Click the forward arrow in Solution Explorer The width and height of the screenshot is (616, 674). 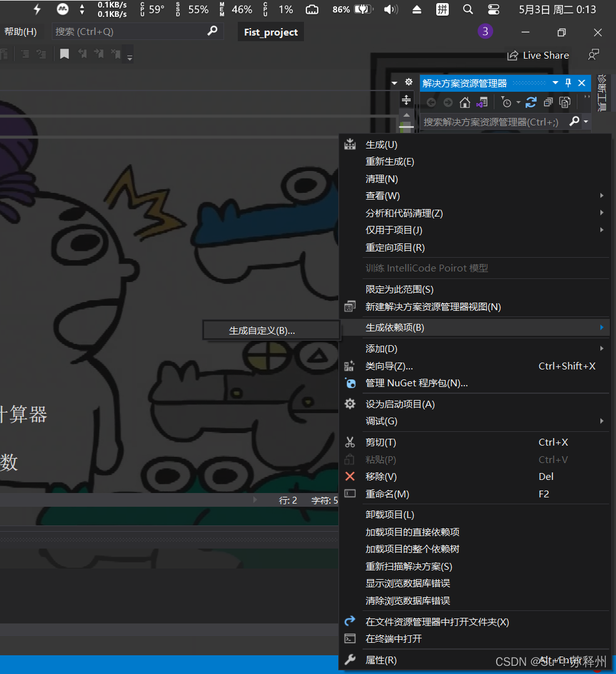coord(448,102)
